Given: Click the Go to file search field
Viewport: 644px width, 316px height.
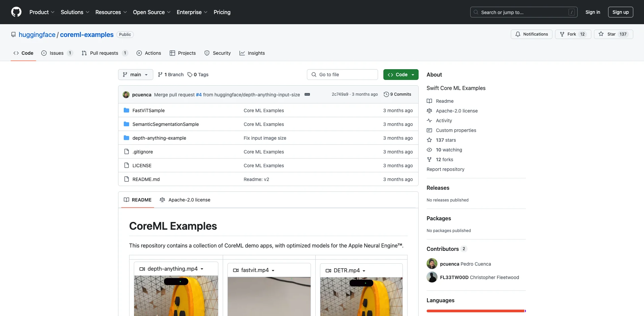Looking at the screenshot, I should pyautogui.click(x=342, y=75).
